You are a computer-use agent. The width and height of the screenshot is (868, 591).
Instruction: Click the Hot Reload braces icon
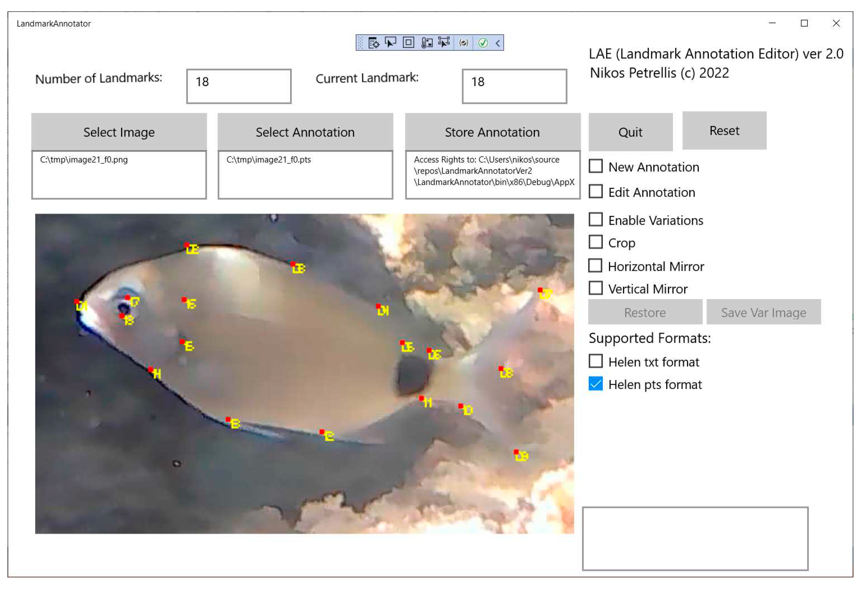coord(464,43)
